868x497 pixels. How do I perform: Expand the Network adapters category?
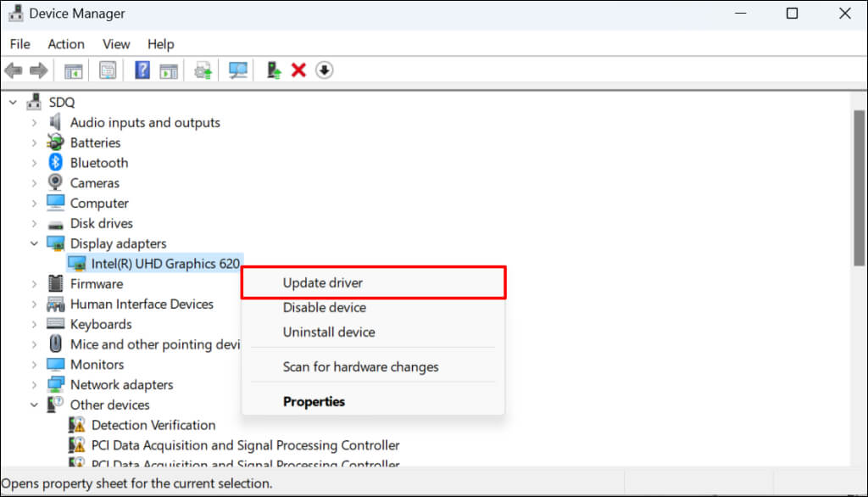(34, 384)
